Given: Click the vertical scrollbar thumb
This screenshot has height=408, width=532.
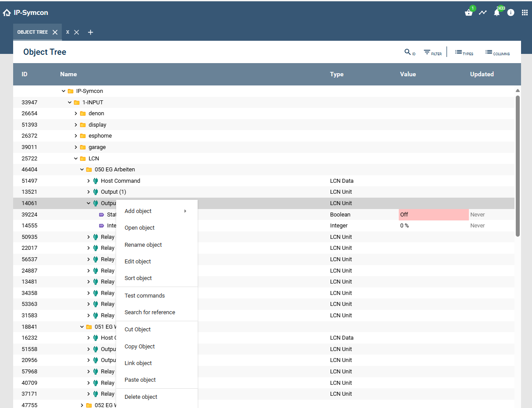Looking at the screenshot, I should pos(518,166).
